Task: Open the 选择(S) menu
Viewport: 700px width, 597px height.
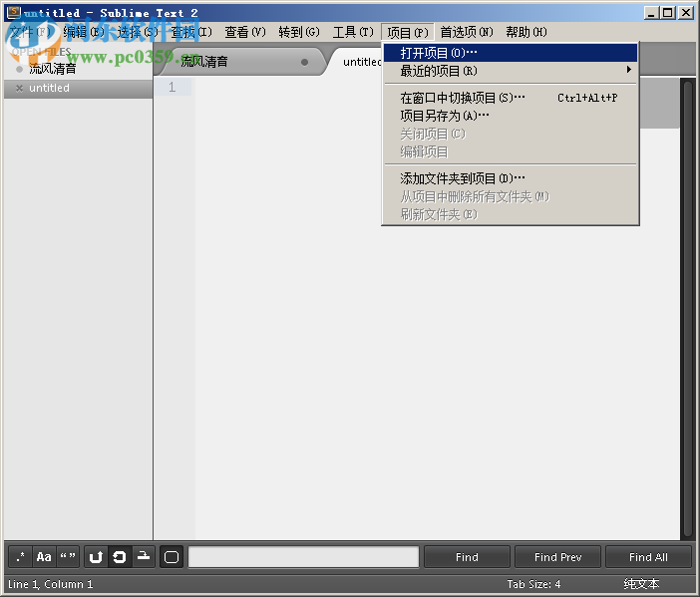Action: point(138,32)
